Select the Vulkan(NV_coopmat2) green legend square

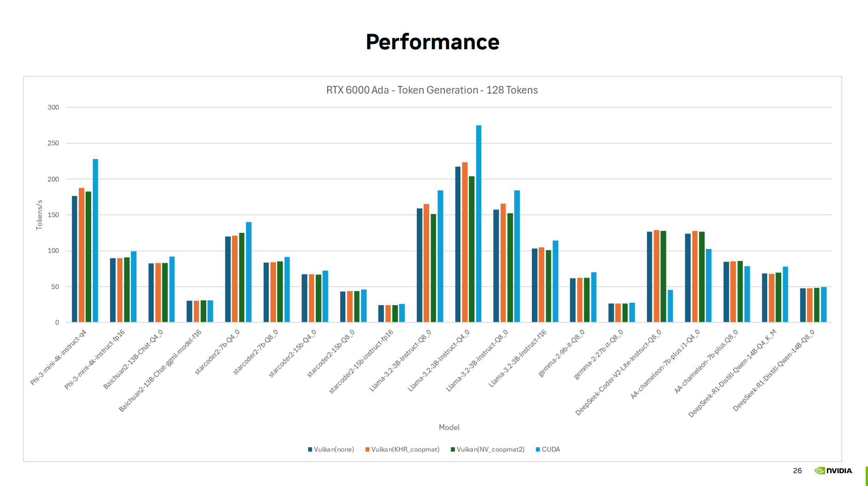tap(453, 450)
